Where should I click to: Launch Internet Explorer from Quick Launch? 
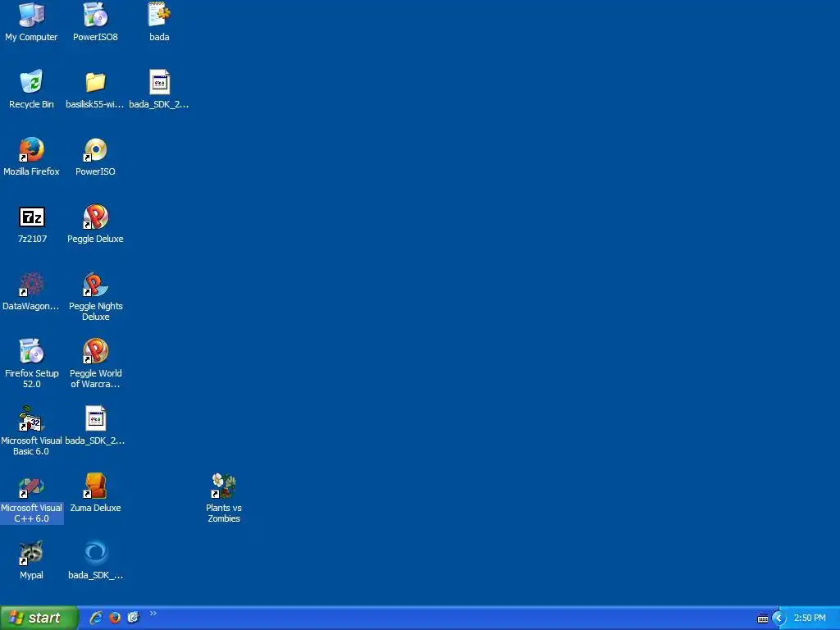[96, 618]
